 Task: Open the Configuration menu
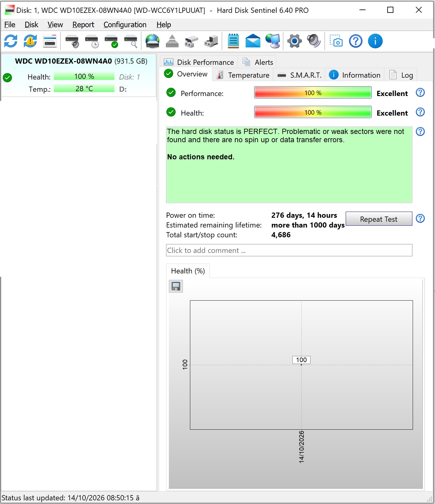[x=125, y=24]
